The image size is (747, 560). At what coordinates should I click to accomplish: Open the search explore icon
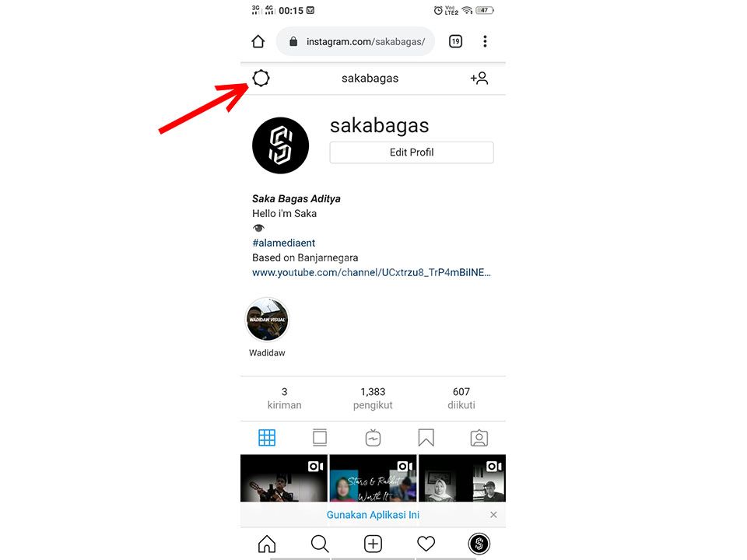[320, 544]
